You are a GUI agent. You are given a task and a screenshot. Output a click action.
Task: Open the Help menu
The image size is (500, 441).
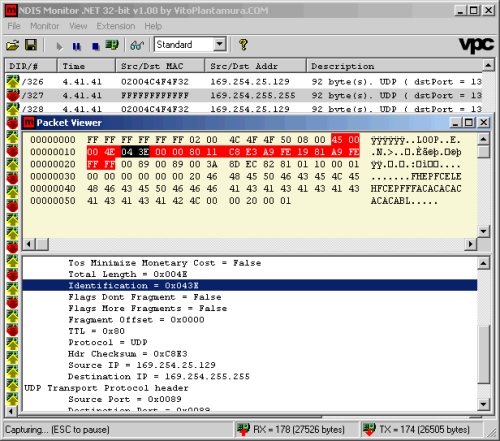153,26
